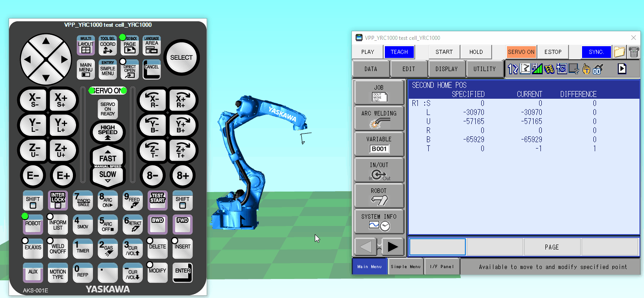The width and height of the screenshot is (644, 298).
Task: Toggle the SERVO ON status button
Action: click(521, 52)
